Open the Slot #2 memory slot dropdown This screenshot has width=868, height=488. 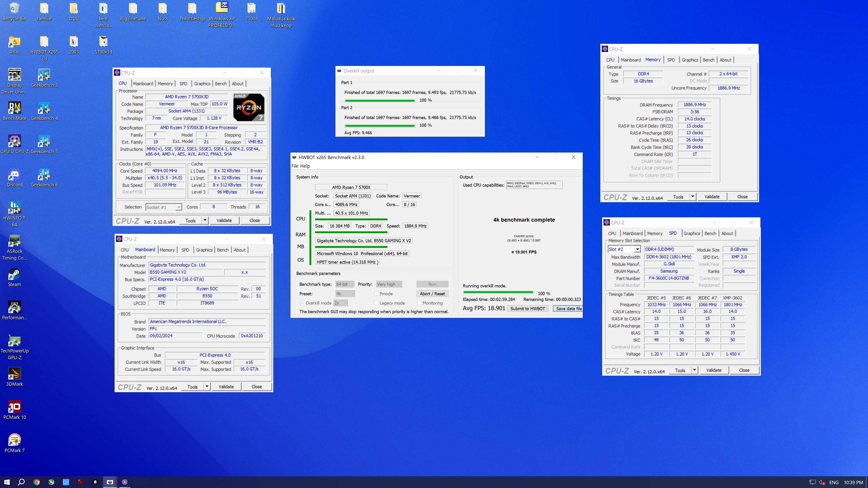(624, 249)
